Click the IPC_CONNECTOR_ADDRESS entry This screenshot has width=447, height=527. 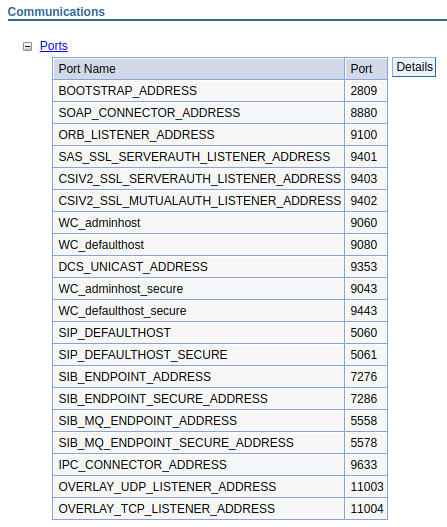coord(143,465)
